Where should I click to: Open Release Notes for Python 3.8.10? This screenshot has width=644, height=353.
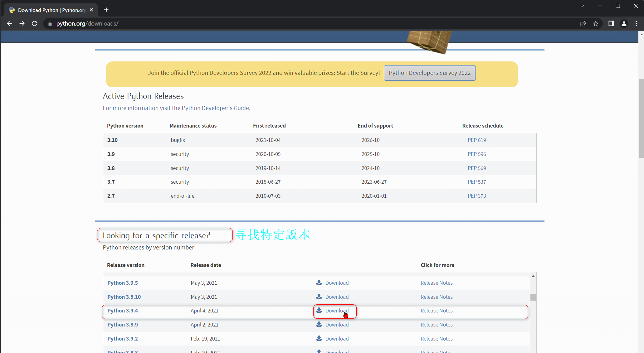pyautogui.click(x=437, y=297)
